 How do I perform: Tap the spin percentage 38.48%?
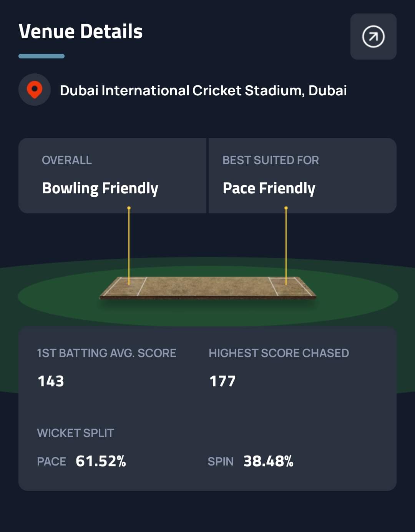268,461
